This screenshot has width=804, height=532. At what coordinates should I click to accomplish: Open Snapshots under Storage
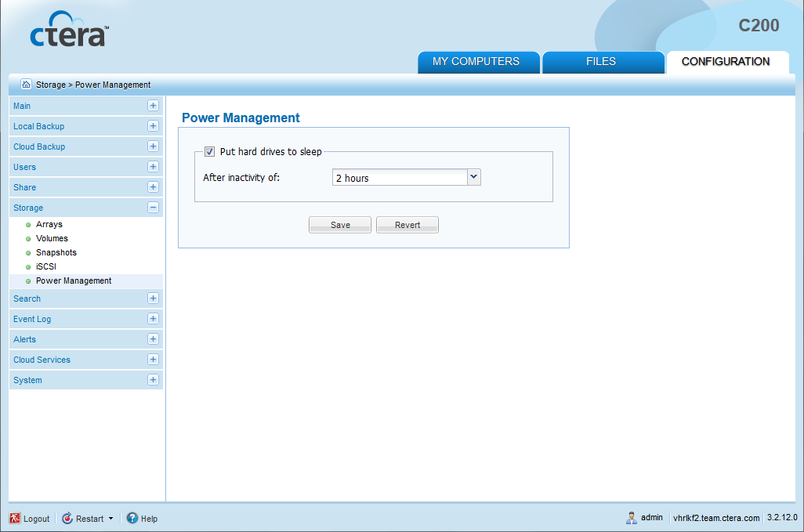point(56,252)
